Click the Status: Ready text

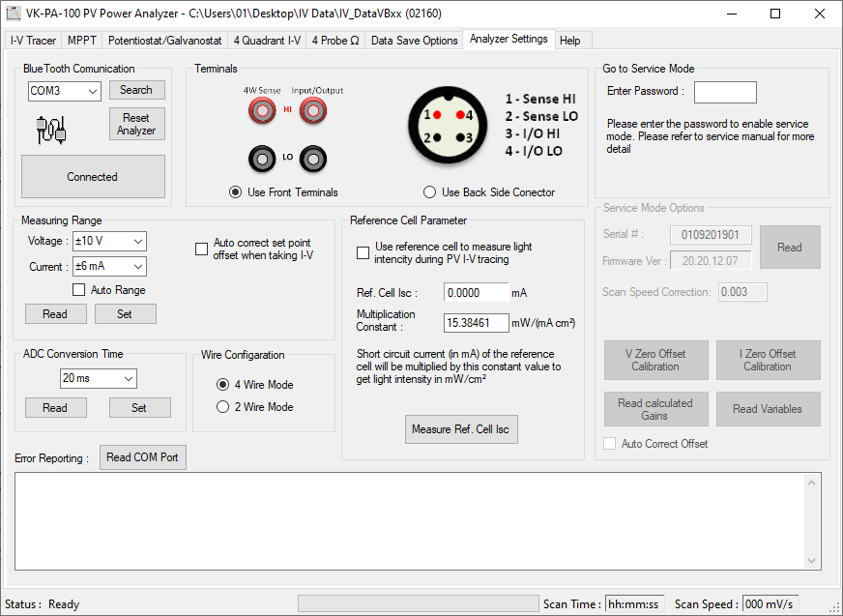[x=42, y=604]
